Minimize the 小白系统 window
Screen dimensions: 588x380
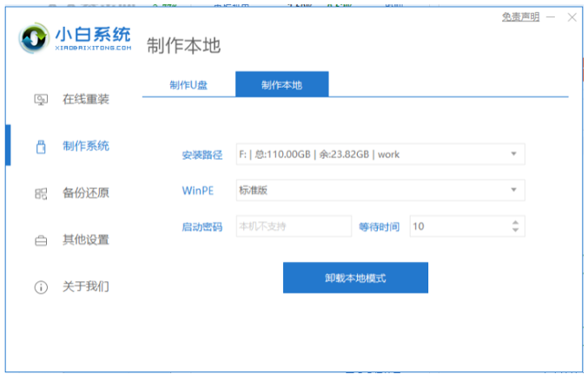tap(550, 17)
